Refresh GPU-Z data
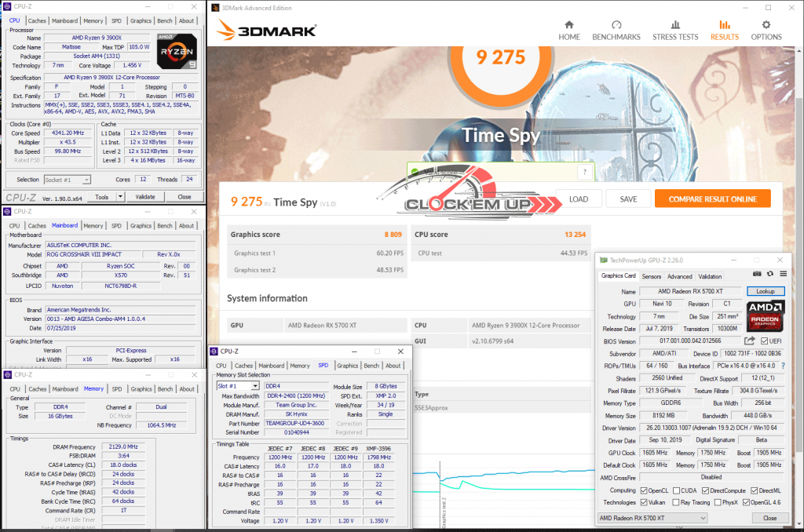Screen dimensions: 804x532 pyautogui.click(x=769, y=273)
